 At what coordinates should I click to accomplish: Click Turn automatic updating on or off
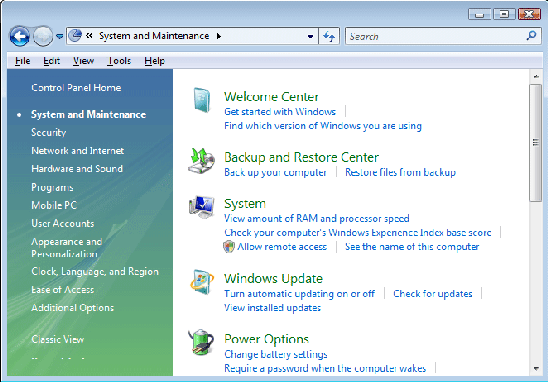point(300,294)
